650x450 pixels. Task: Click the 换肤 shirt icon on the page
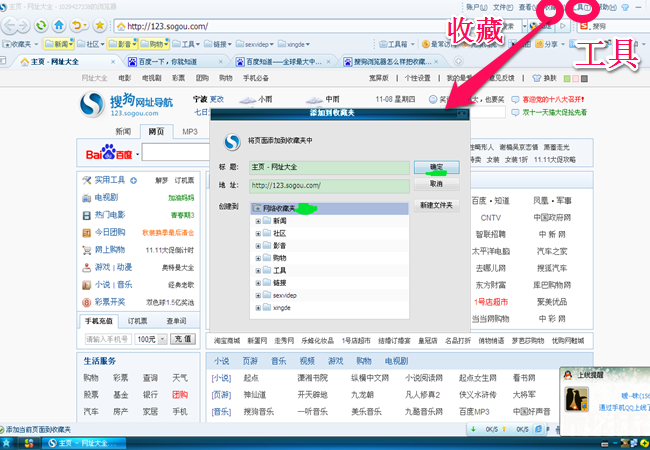click(537, 78)
